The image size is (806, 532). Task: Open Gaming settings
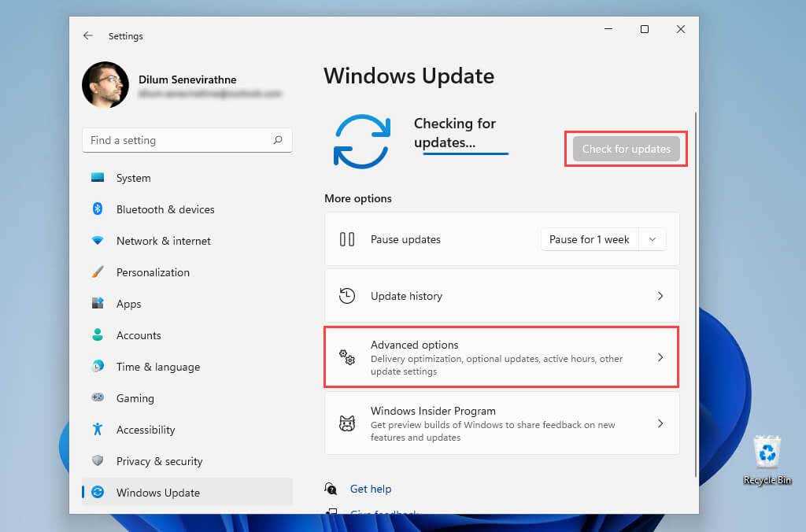click(x=187, y=398)
